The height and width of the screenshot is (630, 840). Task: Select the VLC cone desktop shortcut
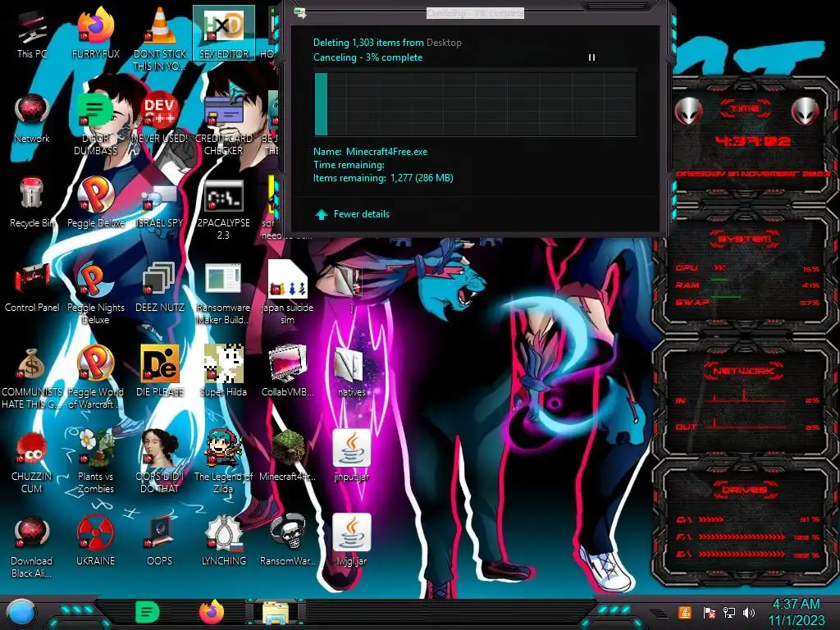click(x=160, y=39)
